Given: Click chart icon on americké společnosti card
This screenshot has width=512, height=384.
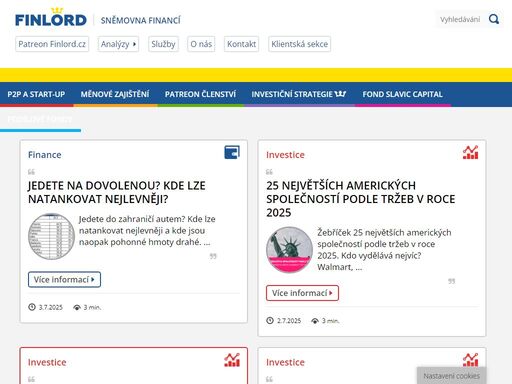Looking at the screenshot, I should (471, 152).
